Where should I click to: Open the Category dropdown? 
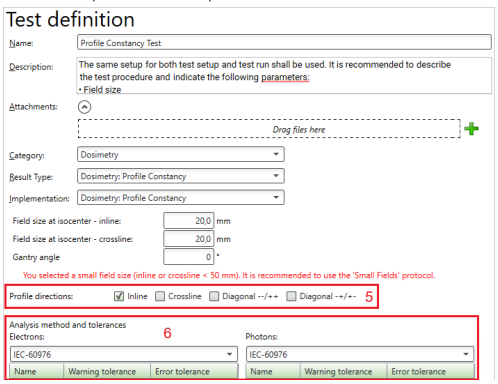click(x=181, y=154)
